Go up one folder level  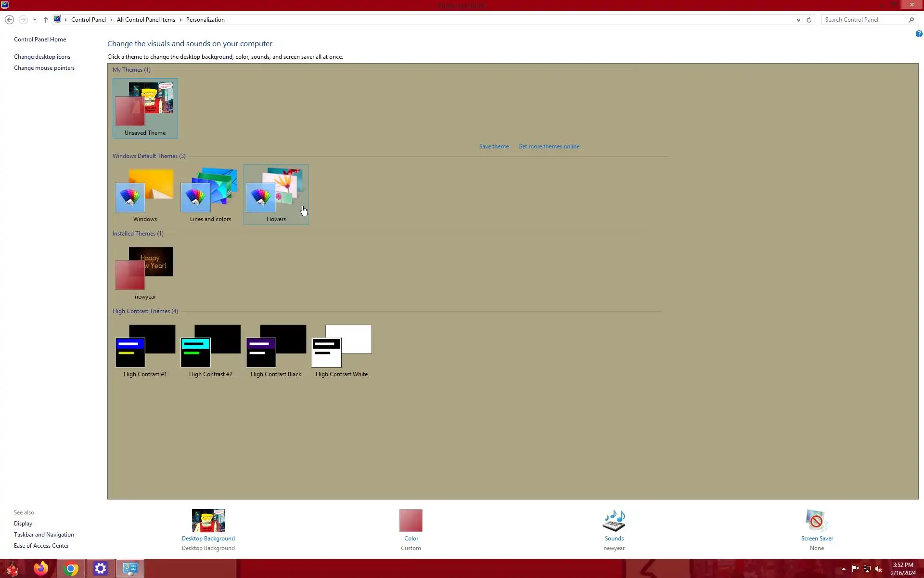(46, 20)
